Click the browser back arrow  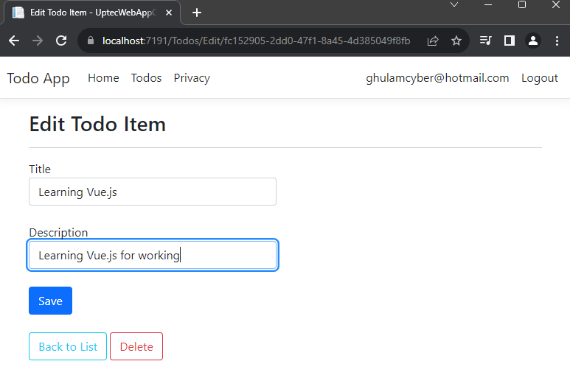14,41
